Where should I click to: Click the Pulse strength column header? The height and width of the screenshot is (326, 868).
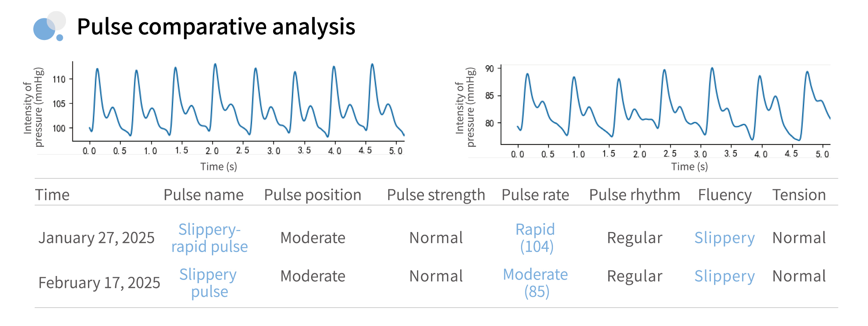click(436, 195)
